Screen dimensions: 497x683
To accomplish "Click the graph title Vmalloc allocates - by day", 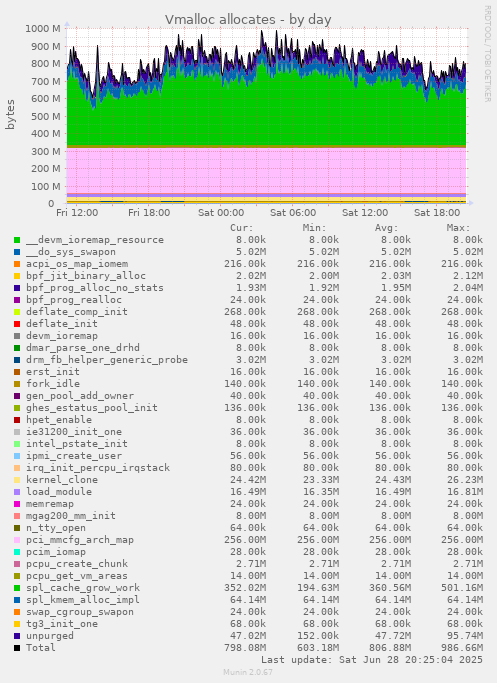I will (248, 20).
